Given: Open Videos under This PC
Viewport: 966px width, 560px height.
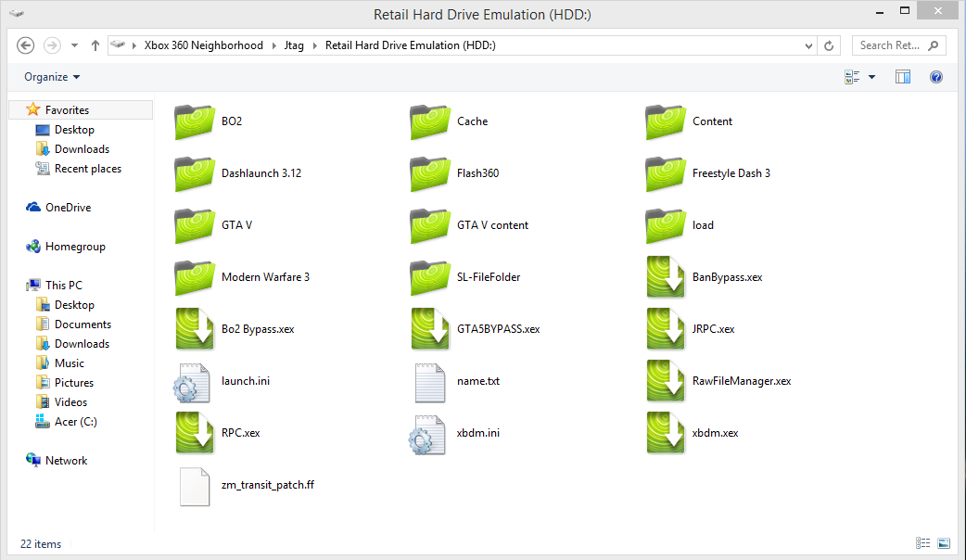Looking at the screenshot, I should click(70, 402).
